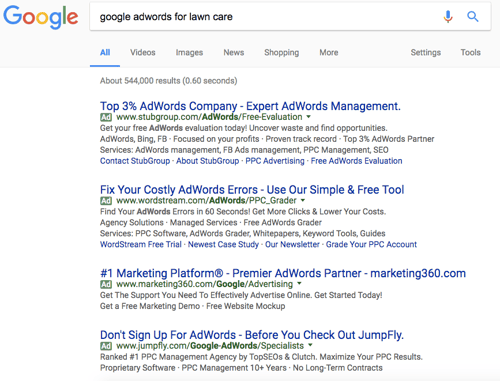Open the 'Don't Sign Up For AdWords' headline
The width and height of the screenshot is (500, 381).
point(252,335)
